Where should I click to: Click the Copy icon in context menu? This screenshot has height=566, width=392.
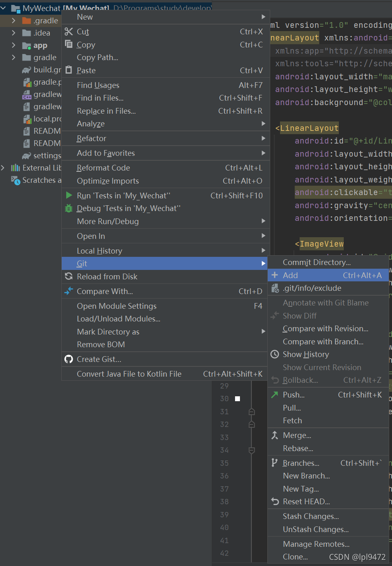pos(69,44)
